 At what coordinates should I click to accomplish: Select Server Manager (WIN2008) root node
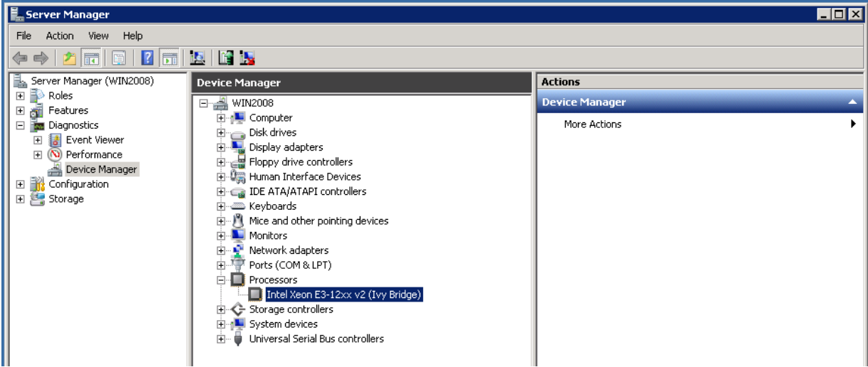[x=94, y=80]
